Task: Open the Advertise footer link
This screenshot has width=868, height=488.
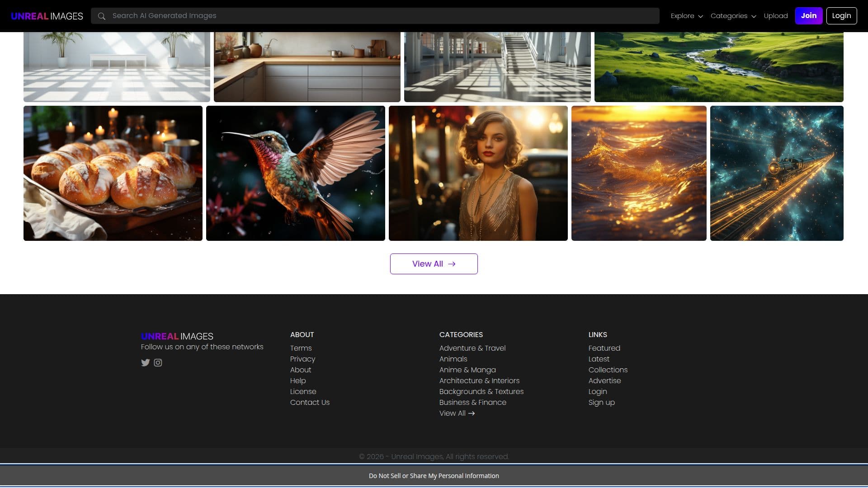Action: pyautogui.click(x=604, y=380)
